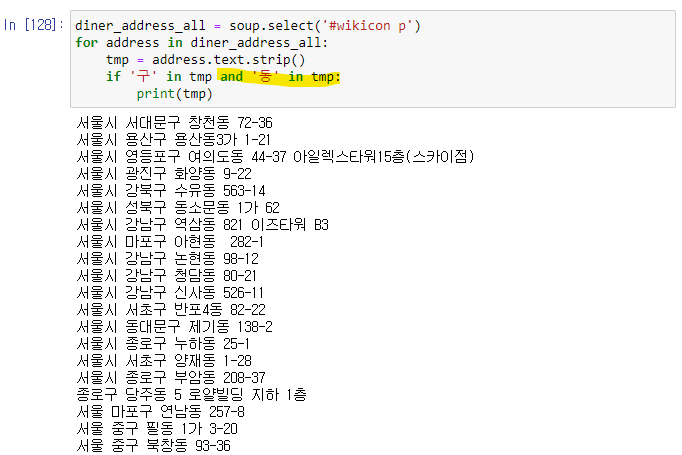Click output line '서울시 종로구 누하동 25-1'

163,343
